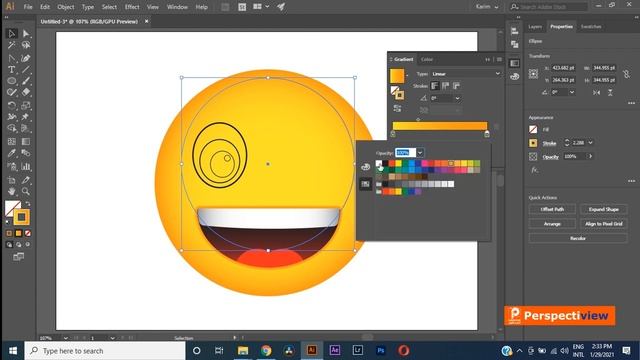Open zoom level dropdown in status bar
640x360 pixels.
[66, 338]
